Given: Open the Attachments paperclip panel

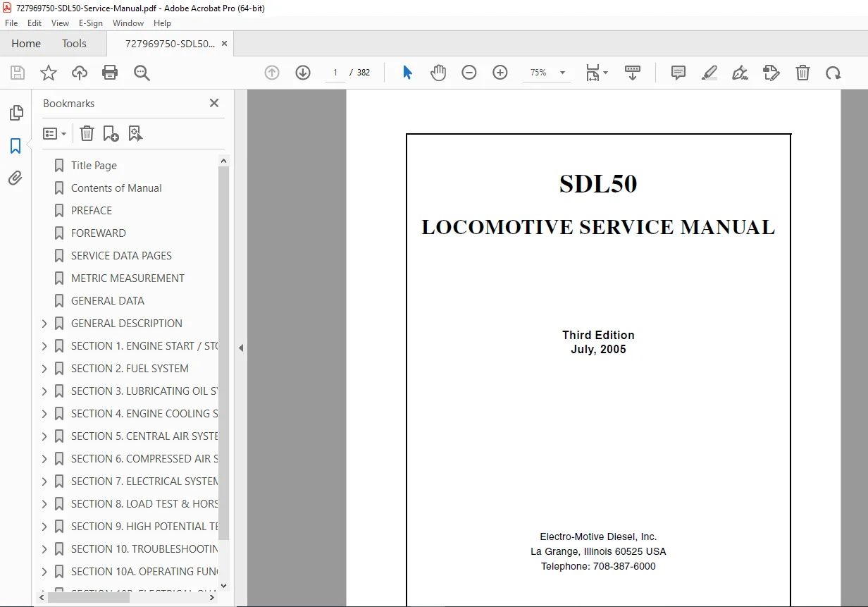Looking at the screenshot, I should (x=15, y=178).
